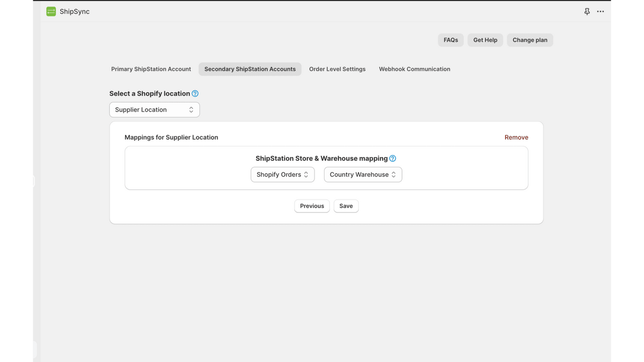Open the FAQs page

point(451,40)
